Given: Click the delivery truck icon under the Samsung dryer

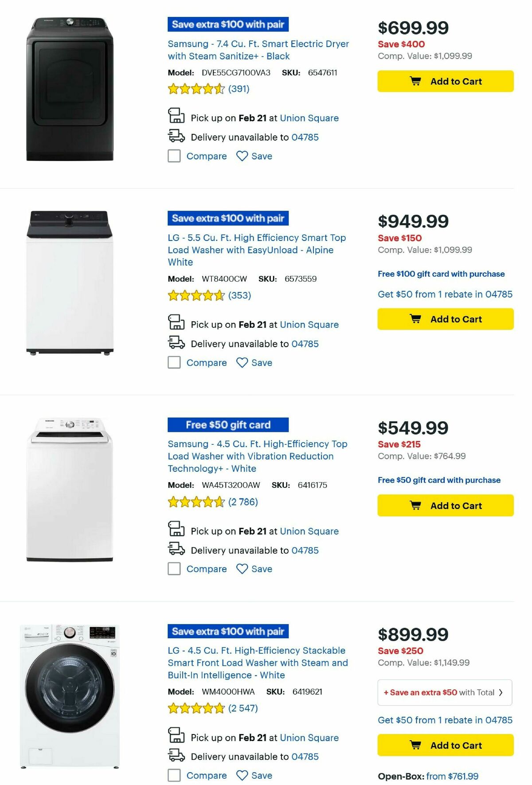Looking at the screenshot, I should click(176, 137).
